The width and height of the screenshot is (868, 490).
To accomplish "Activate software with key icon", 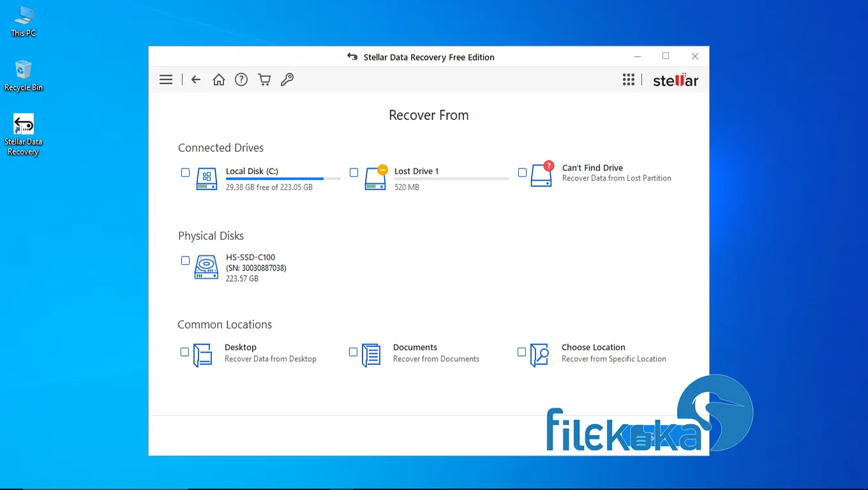I will [287, 80].
